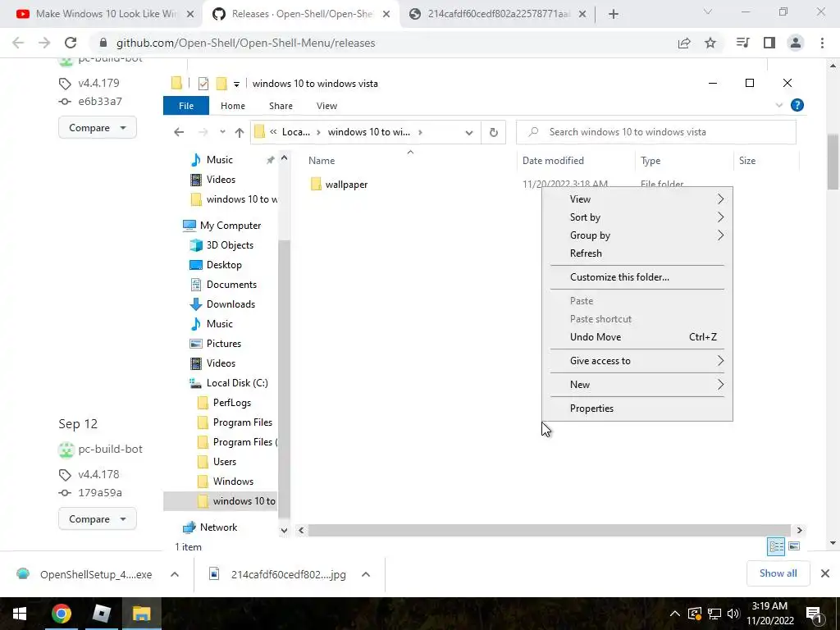Click the volume speaker tray icon
Viewport: 840px width, 630px height.
click(733, 614)
